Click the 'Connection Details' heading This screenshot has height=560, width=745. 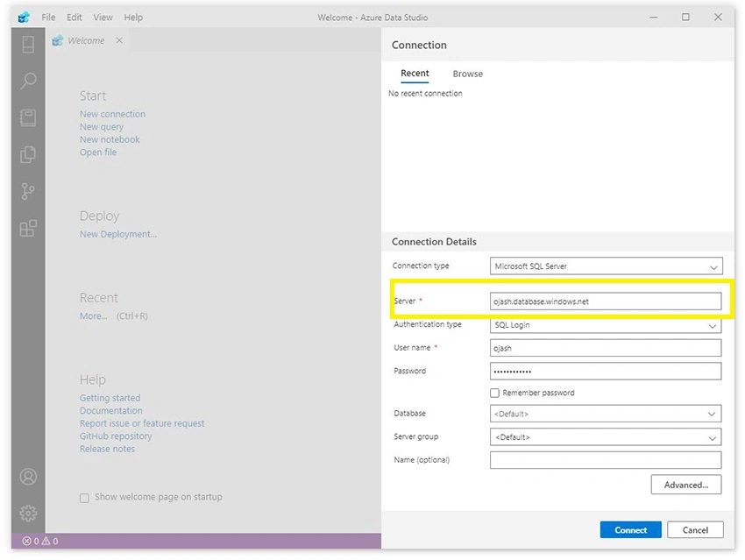[x=434, y=242]
